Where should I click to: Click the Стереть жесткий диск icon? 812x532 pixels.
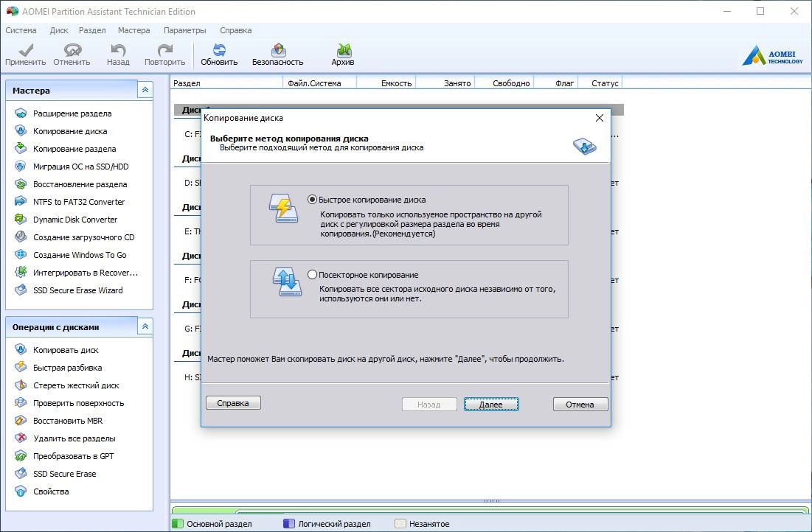(x=21, y=385)
